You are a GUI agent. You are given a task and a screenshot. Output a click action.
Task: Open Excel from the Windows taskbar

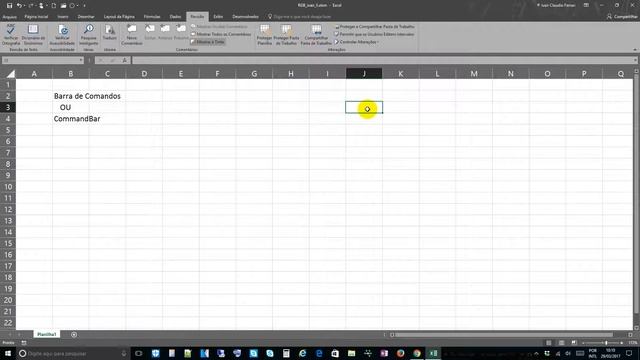click(433, 353)
